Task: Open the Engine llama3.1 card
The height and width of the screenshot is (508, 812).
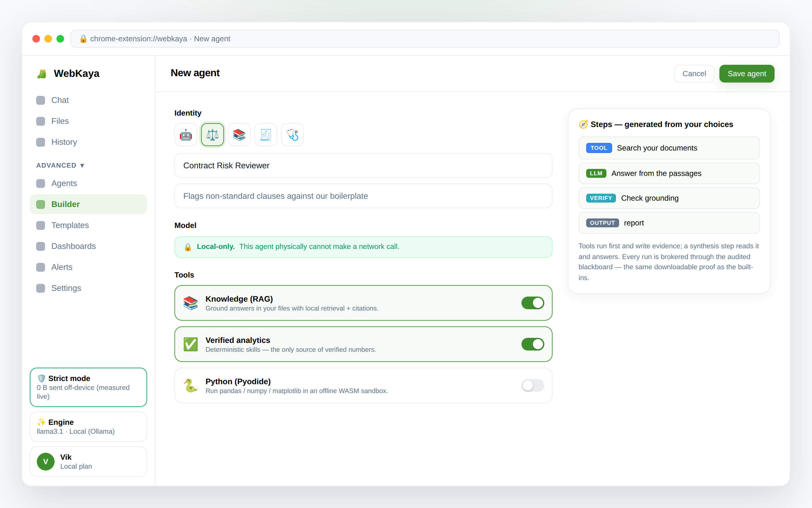Action: pos(88,427)
